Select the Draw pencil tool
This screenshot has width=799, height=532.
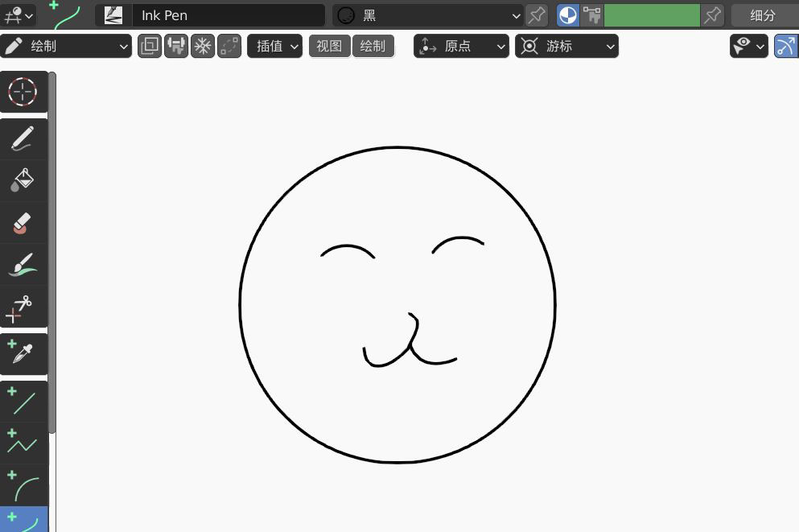23,138
